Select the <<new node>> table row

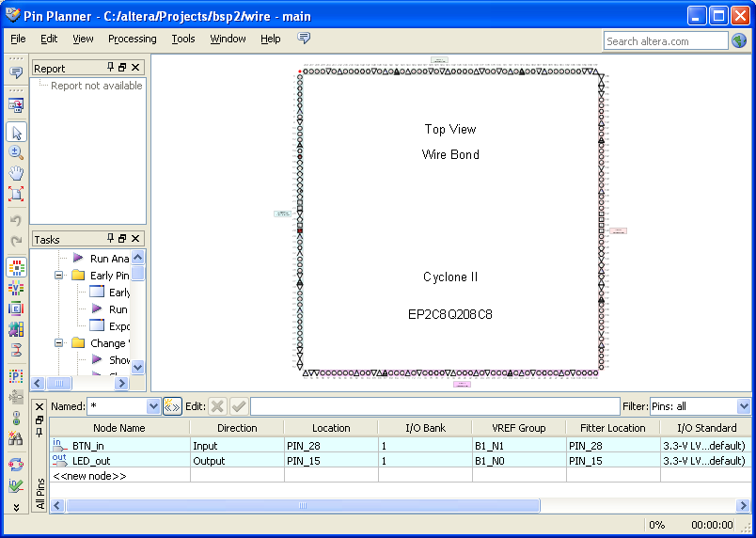coord(90,476)
